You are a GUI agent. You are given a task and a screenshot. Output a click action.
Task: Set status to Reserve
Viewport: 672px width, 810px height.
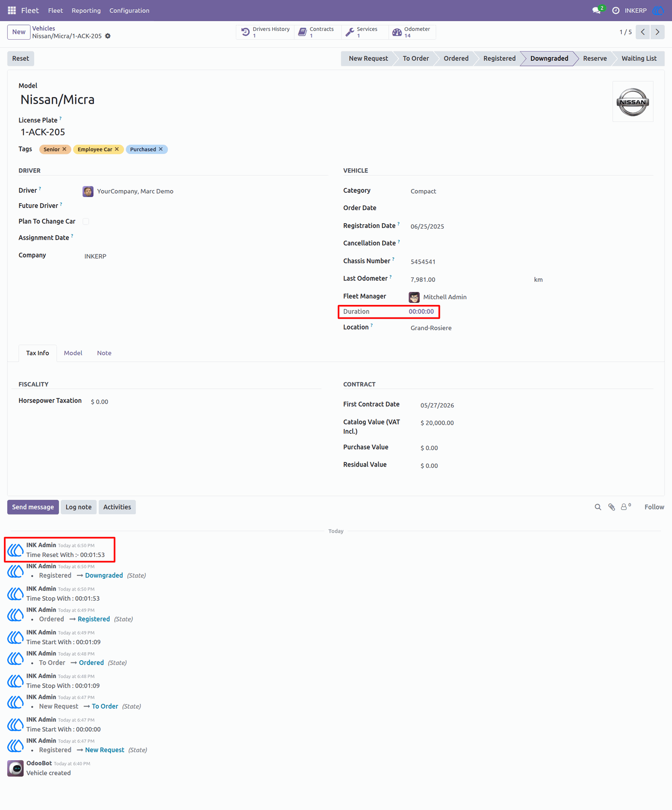click(x=595, y=59)
